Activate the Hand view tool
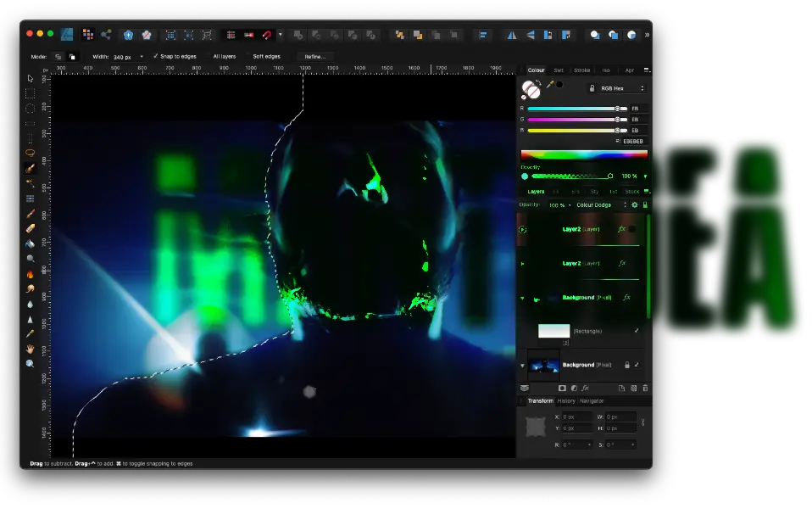This screenshot has height=509, width=812. tap(30, 349)
